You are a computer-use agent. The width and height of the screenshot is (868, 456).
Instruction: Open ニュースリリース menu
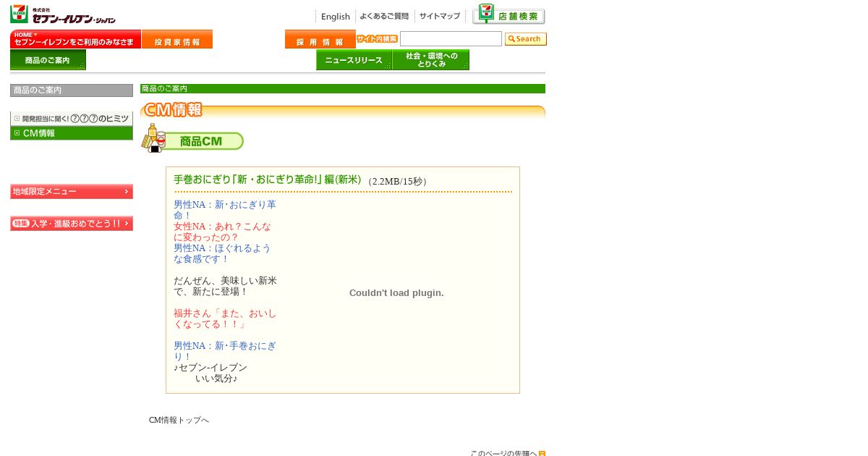pos(354,60)
